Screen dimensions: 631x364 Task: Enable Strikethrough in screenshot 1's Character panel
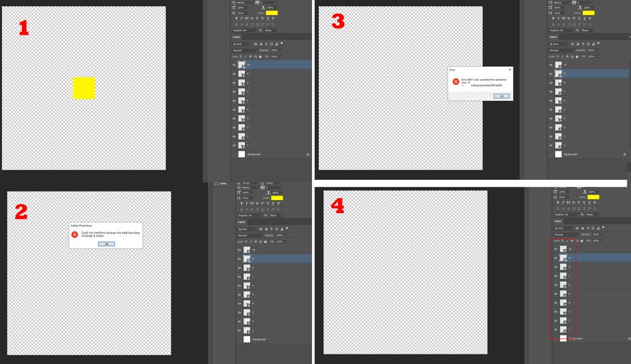pos(273,18)
